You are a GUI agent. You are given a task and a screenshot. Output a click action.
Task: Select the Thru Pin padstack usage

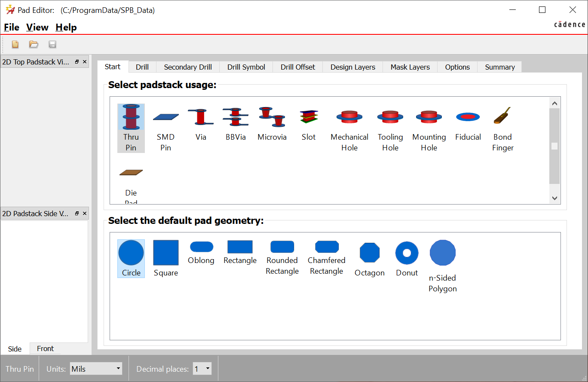(x=131, y=128)
